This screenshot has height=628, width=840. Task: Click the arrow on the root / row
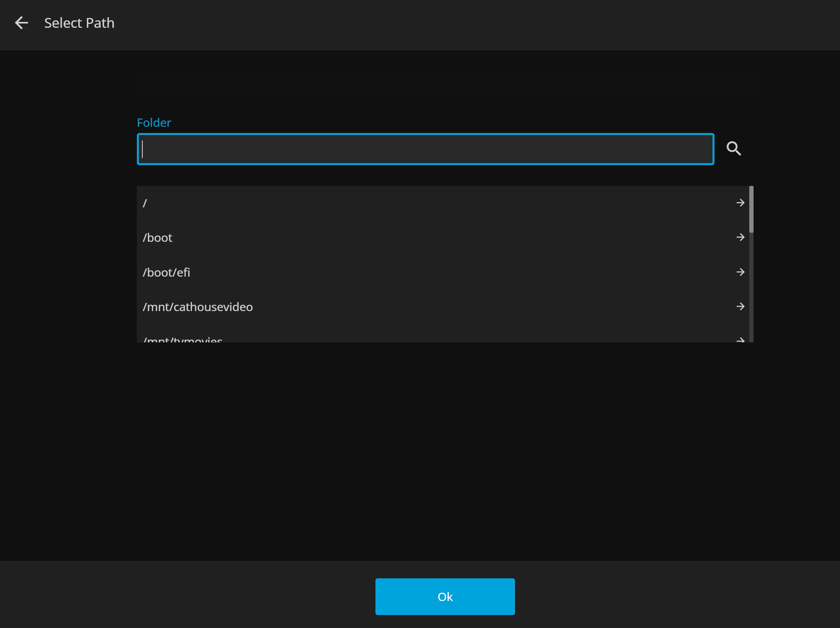point(740,203)
